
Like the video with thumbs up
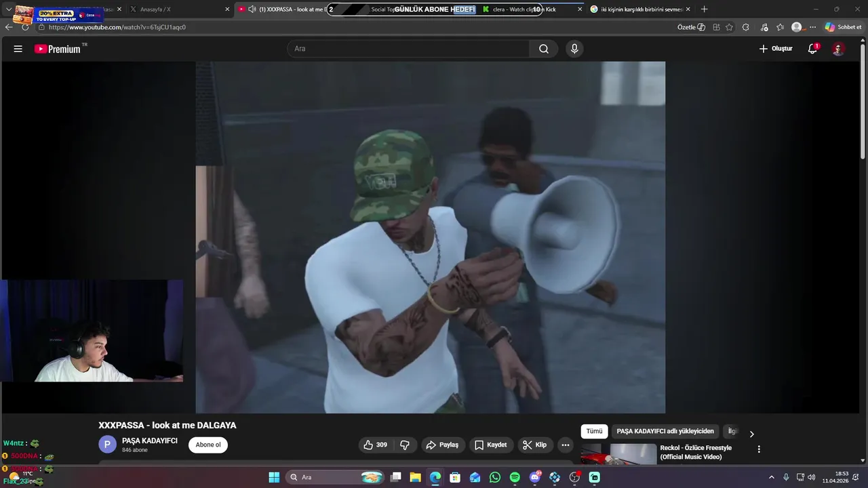tap(375, 445)
